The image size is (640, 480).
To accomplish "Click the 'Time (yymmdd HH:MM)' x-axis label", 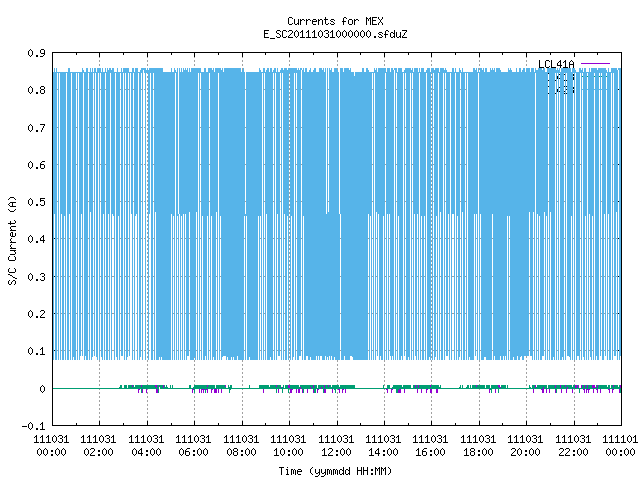I will (335, 471).
